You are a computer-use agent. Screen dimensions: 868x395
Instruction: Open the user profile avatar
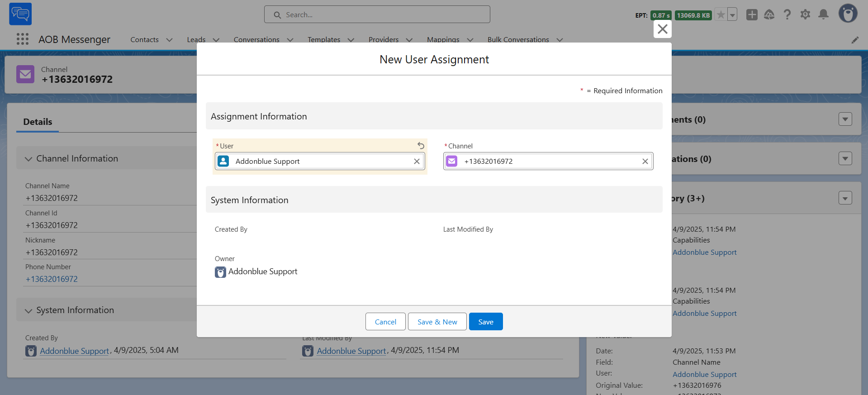point(848,14)
